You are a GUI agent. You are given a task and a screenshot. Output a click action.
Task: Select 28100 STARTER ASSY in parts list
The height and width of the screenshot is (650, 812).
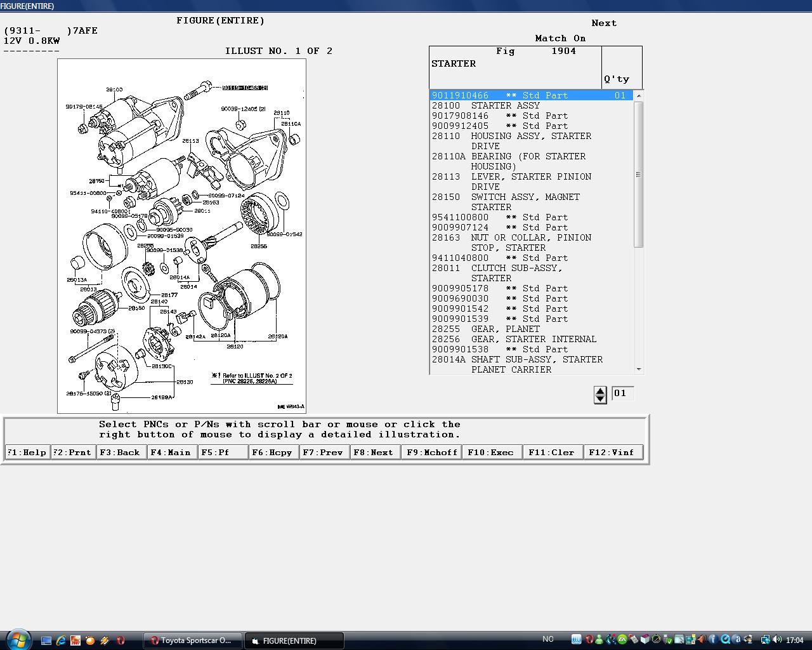tap(486, 105)
